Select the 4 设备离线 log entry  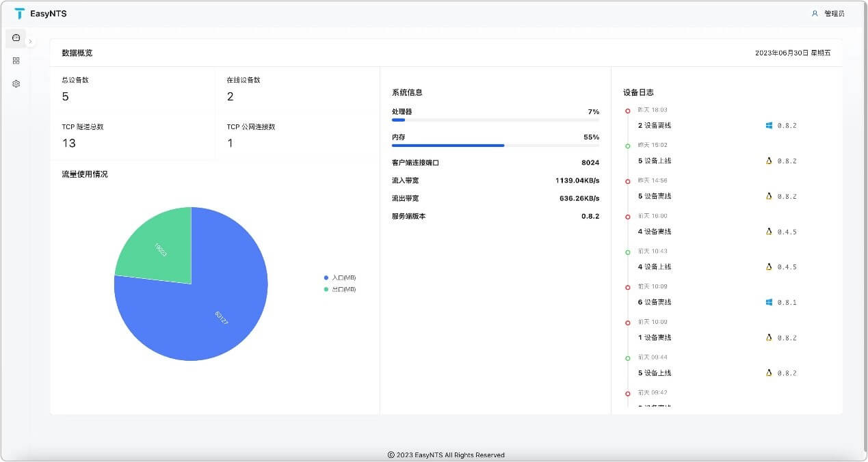655,232
